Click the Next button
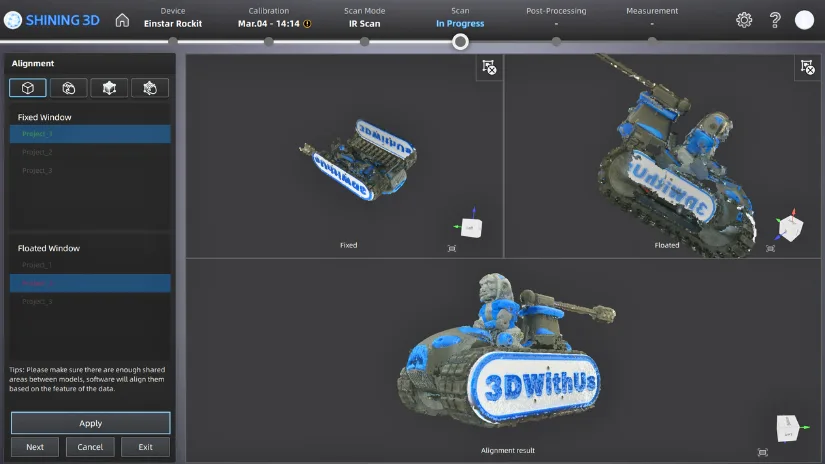The width and height of the screenshot is (825, 464). point(35,447)
